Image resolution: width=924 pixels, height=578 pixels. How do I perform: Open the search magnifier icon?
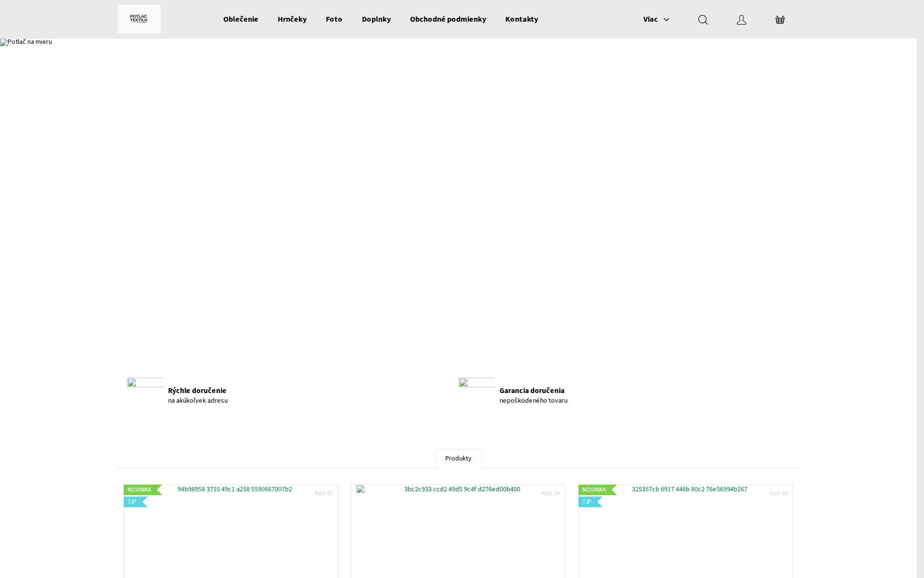pos(703,20)
